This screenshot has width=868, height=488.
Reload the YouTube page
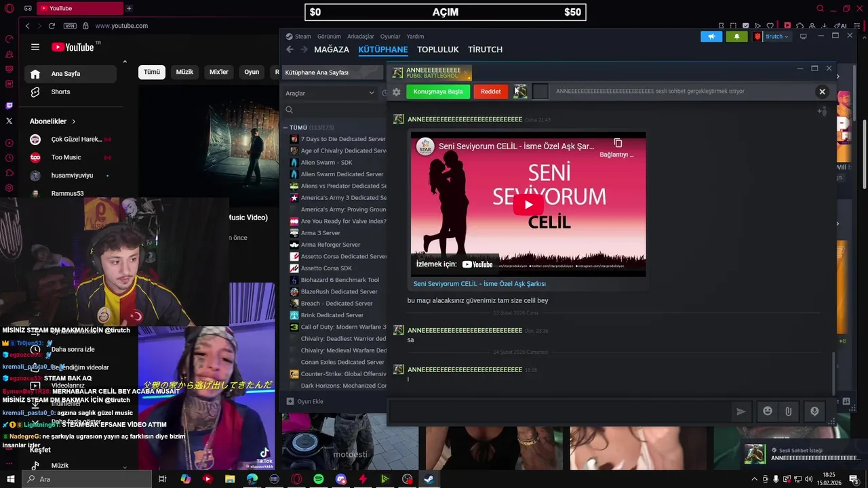click(x=52, y=26)
